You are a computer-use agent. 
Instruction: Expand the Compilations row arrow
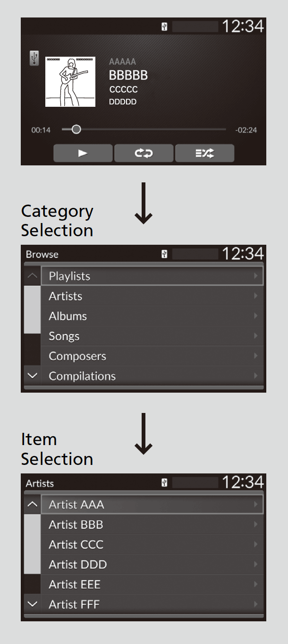[256, 376]
